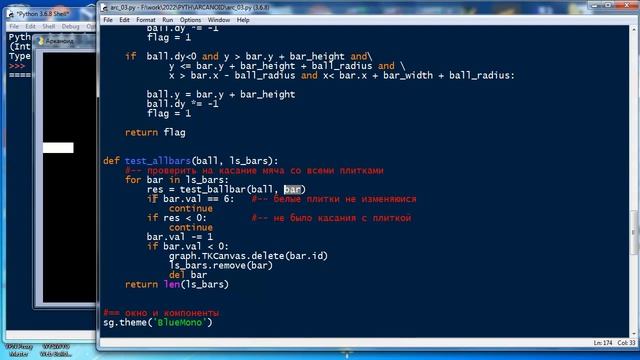Click the highlighted 'bar' argument text
This screenshot has height=360, width=640.
[x=292, y=189]
